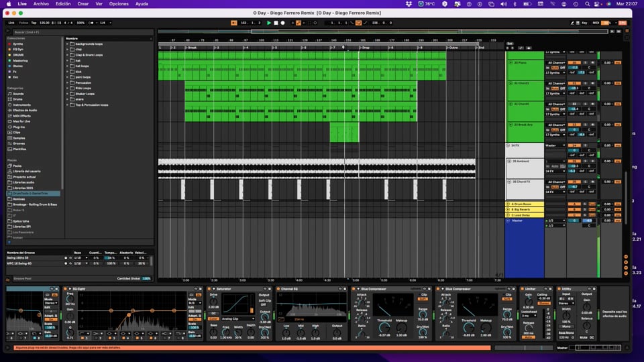Fold the 30 Piano track
The height and width of the screenshot is (362, 644).
511,63
